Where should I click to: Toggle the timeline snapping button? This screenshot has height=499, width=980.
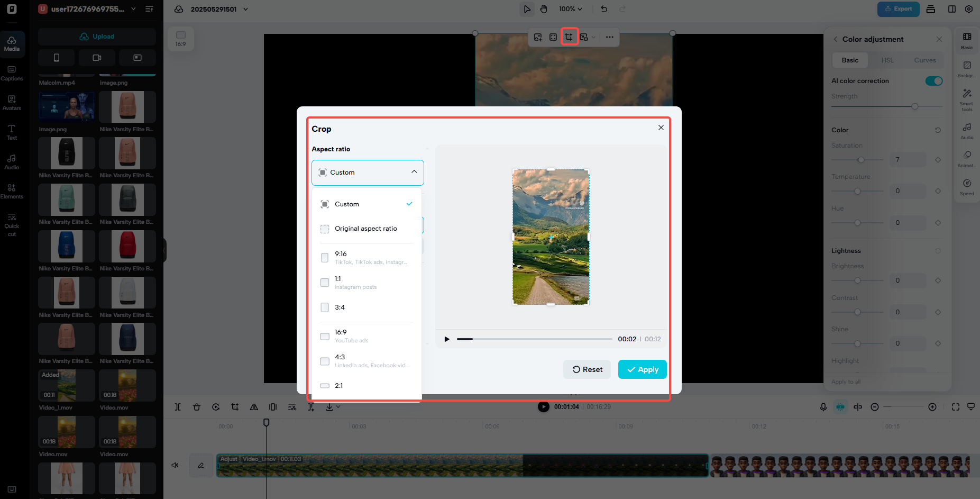point(840,407)
